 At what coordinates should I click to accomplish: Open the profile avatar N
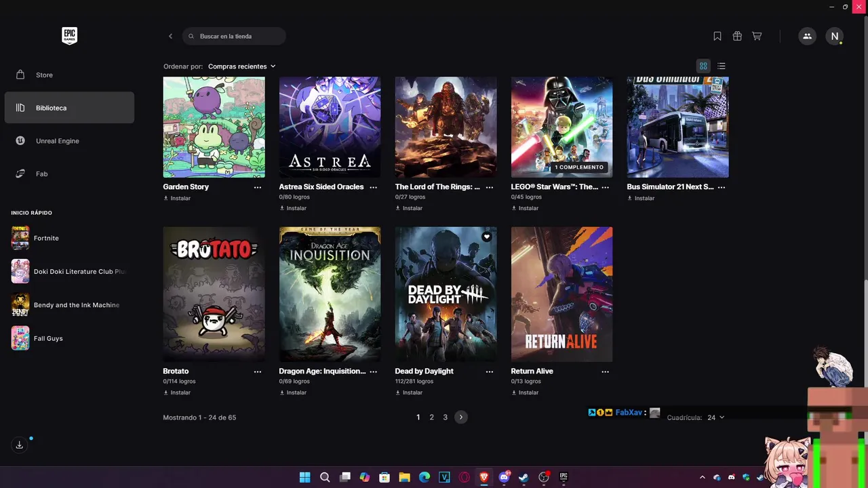click(835, 36)
